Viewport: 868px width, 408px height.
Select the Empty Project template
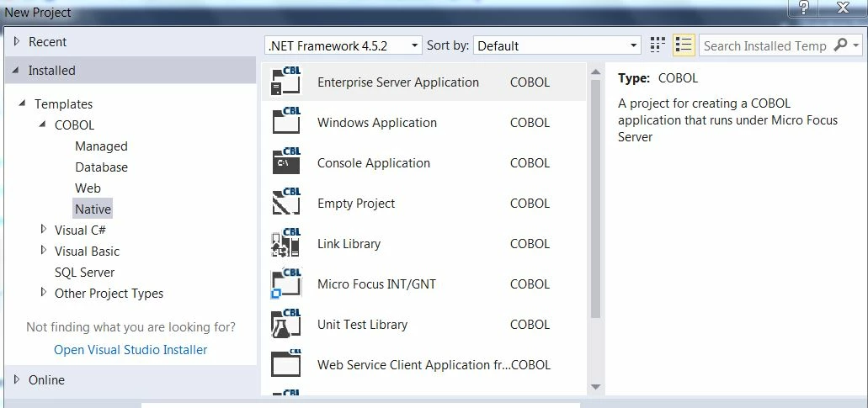coord(423,203)
